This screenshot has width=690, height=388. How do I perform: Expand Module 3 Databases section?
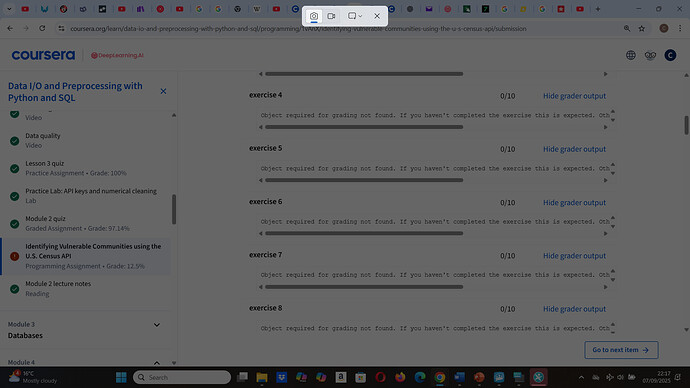tap(157, 325)
